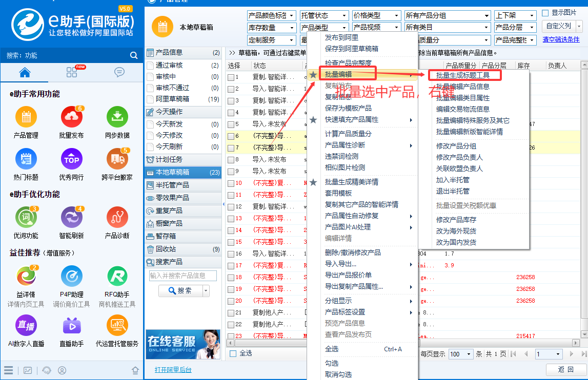Select 批量生成标题工具 in submenu
Viewport: 588px width, 380px height.
[463, 75]
